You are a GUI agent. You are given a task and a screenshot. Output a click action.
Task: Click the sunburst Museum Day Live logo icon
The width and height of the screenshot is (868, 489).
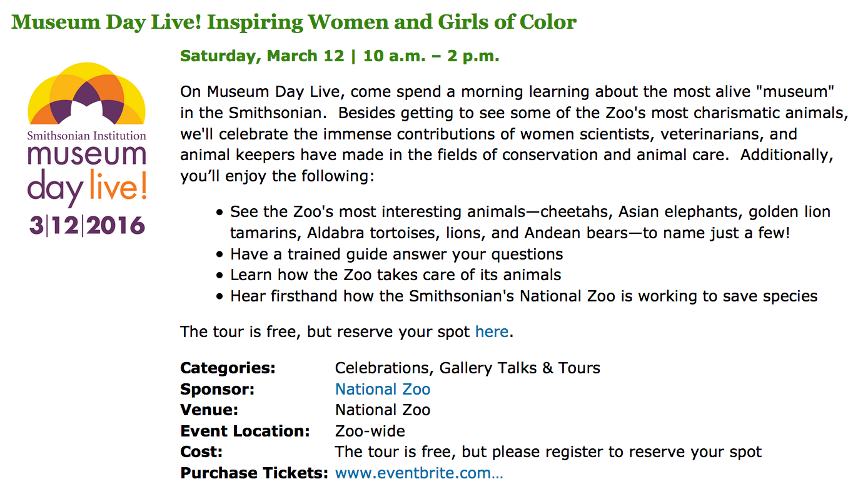[x=87, y=94]
